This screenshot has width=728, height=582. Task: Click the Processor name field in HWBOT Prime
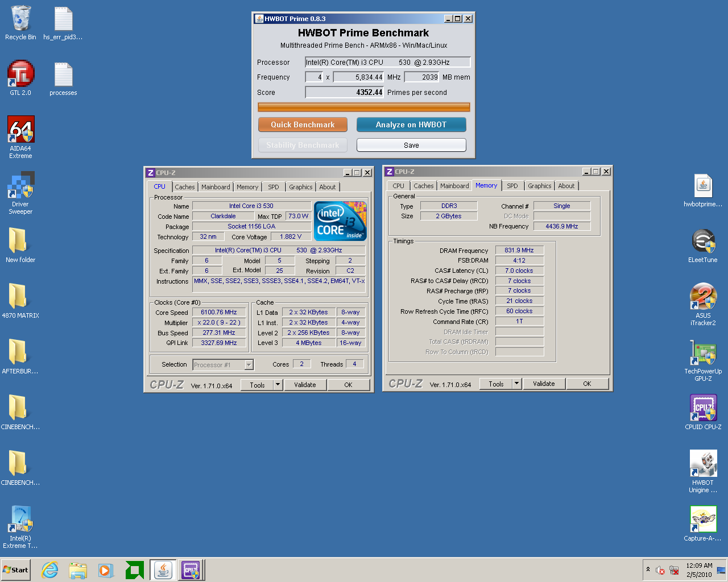tap(388, 62)
